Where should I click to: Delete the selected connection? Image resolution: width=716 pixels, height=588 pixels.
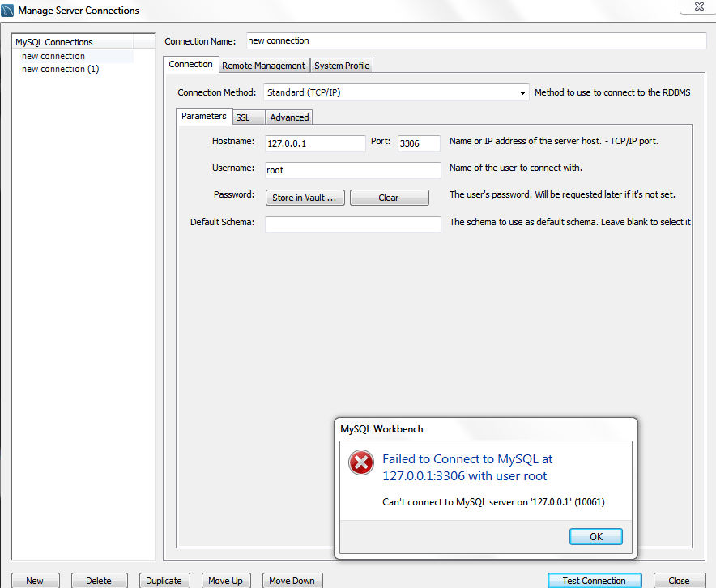(99, 580)
